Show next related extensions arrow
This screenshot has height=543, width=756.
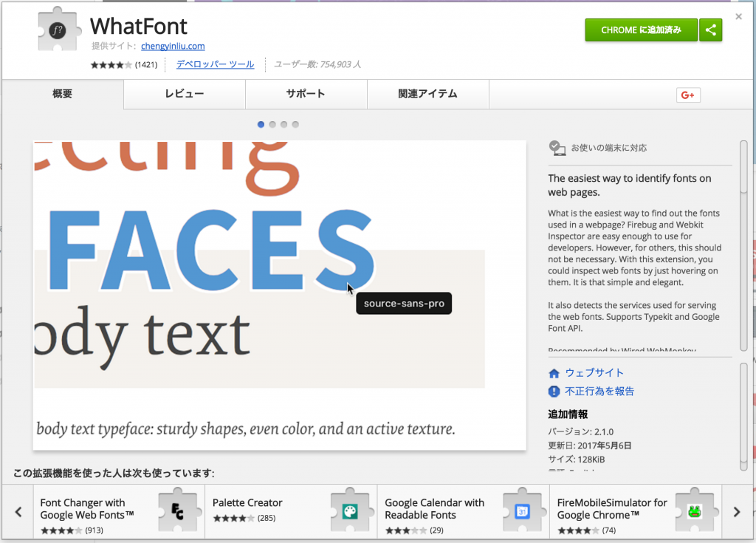pos(736,512)
